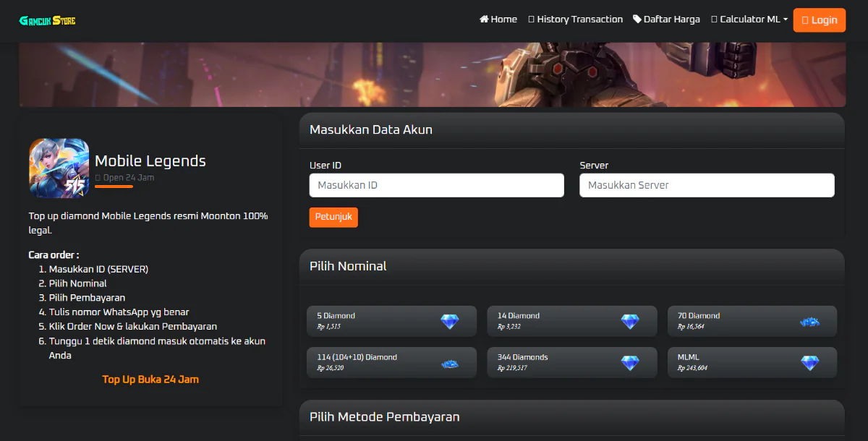Viewport: 868px width, 441px height.
Task: Click step Masukkan ID (SERVER)
Action: click(x=98, y=269)
